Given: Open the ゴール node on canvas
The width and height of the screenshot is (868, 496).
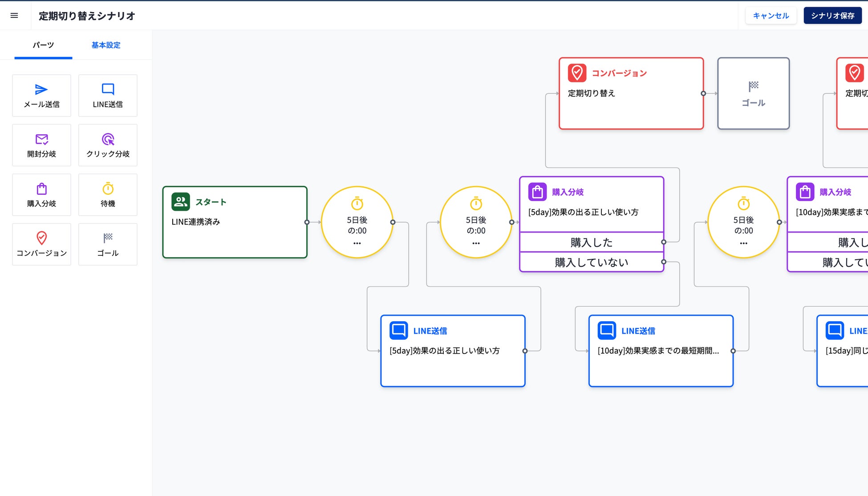Looking at the screenshot, I should [x=753, y=93].
